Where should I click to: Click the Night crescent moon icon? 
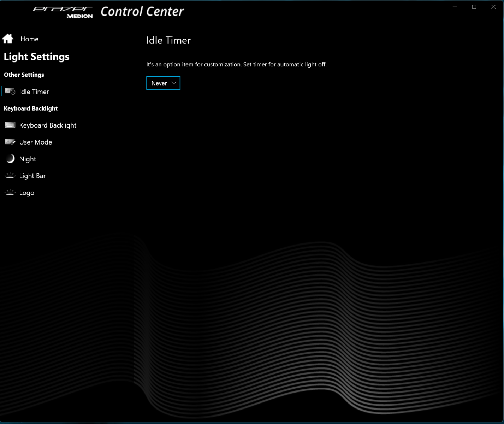click(x=10, y=159)
